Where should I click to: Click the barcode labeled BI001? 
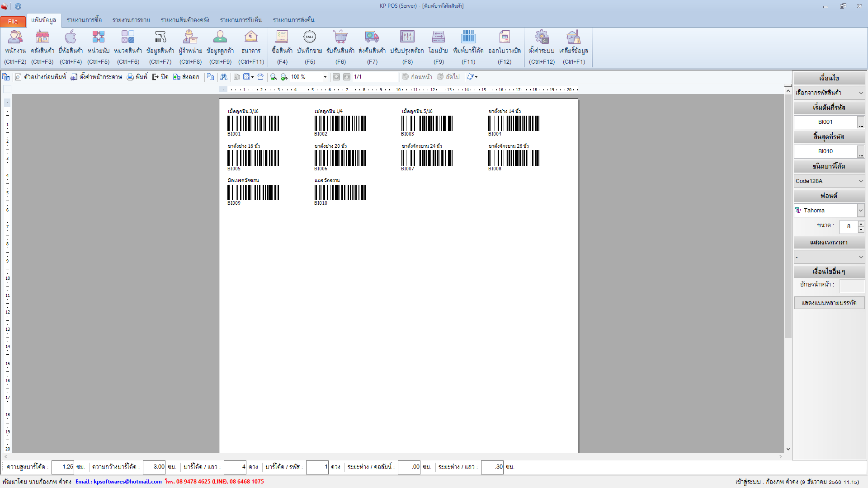[x=253, y=123]
